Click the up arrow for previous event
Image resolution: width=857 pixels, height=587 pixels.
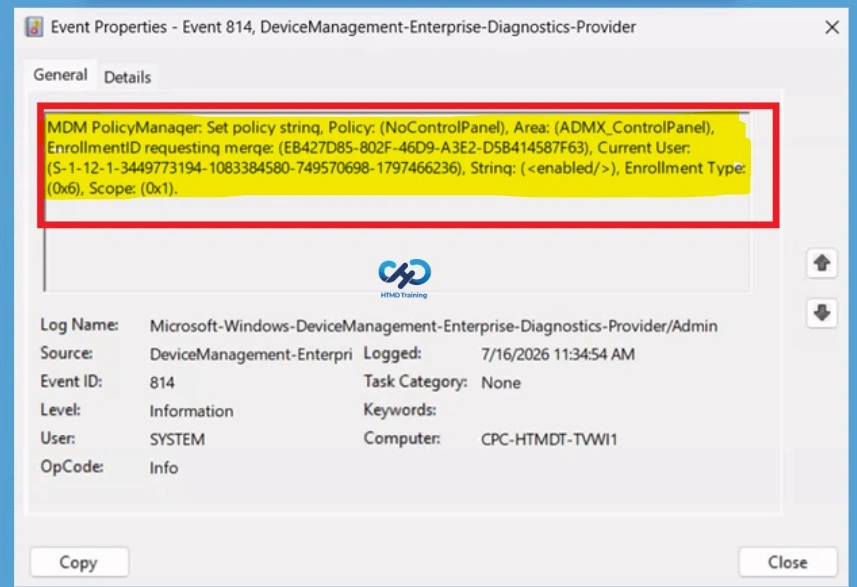coord(821,263)
